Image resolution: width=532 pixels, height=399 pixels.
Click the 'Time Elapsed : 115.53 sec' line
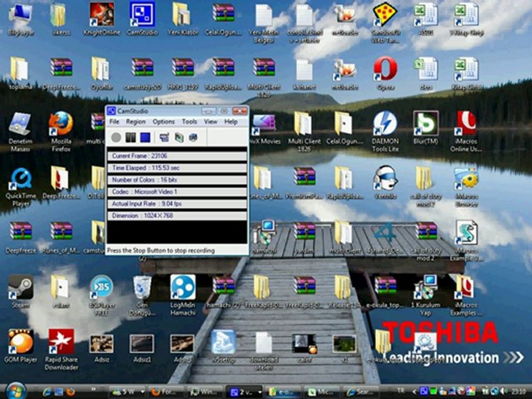point(177,168)
